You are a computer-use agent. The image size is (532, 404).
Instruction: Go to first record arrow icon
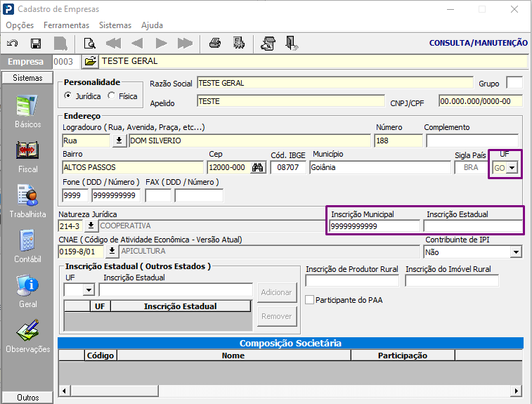(113, 44)
